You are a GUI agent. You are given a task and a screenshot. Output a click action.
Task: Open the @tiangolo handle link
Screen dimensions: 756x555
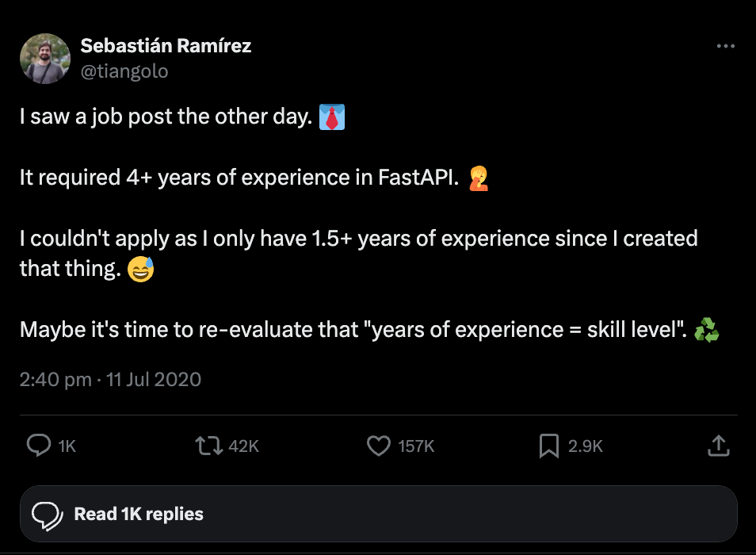(124, 71)
